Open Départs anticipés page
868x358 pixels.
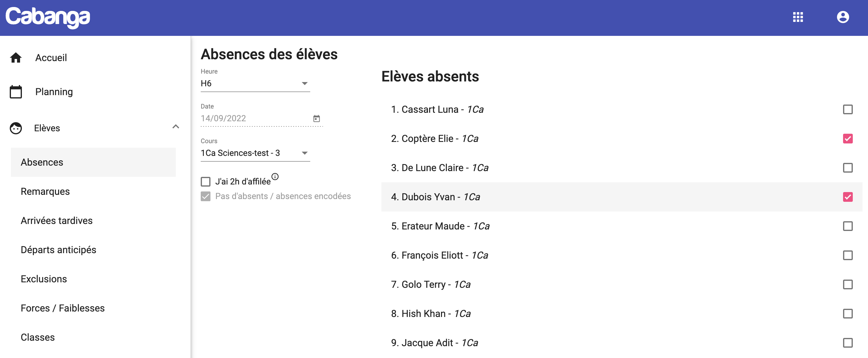(x=58, y=250)
